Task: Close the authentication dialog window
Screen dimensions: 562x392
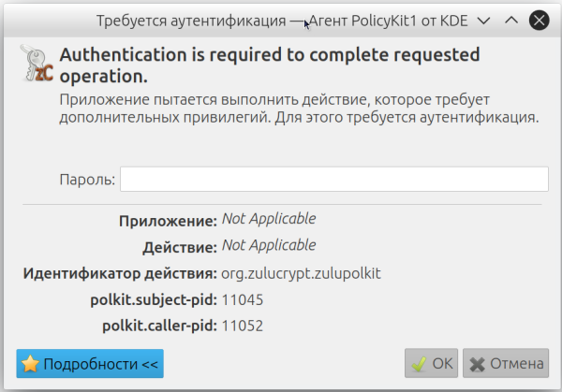Action: pyautogui.click(x=539, y=19)
